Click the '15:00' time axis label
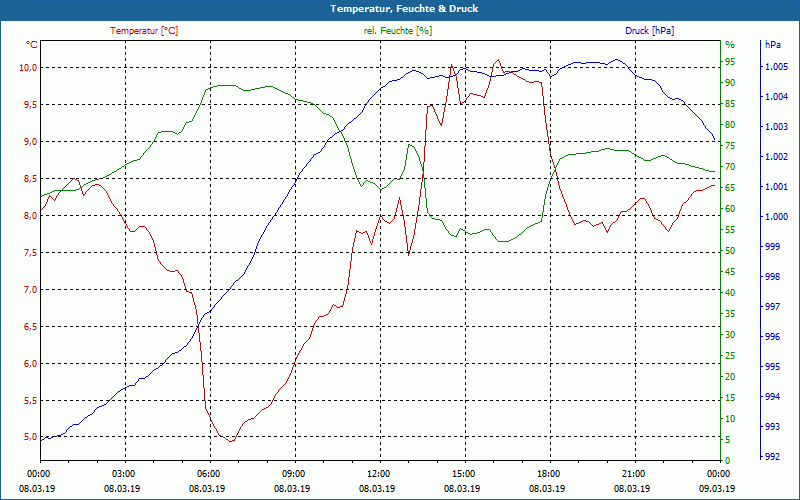The height and width of the screenshot is (500, 800). tap(462, 474)
